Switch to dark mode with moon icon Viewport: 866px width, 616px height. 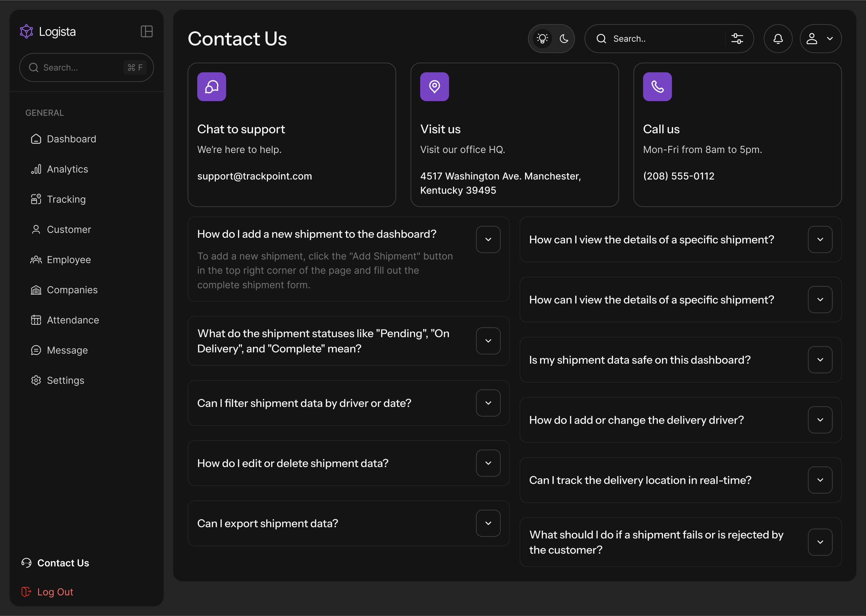click(x=564, y=39)
